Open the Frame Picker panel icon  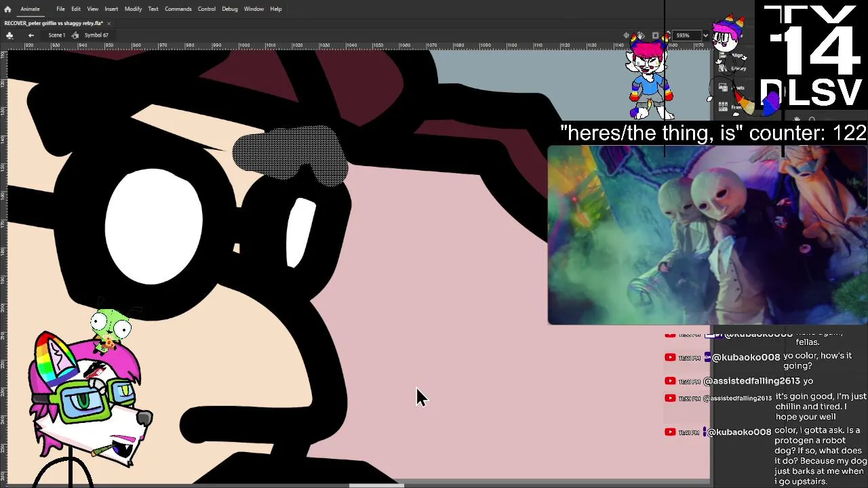pyautogui.click(x=723, y=106)
